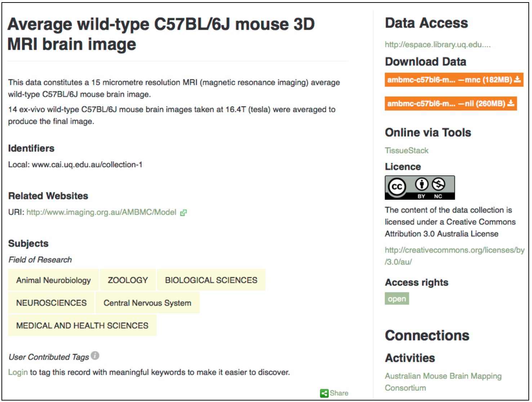The height and width of the screenshot is (402, 532).
Task: Click the green open access rights badge
Action: [x=397, y=299]
